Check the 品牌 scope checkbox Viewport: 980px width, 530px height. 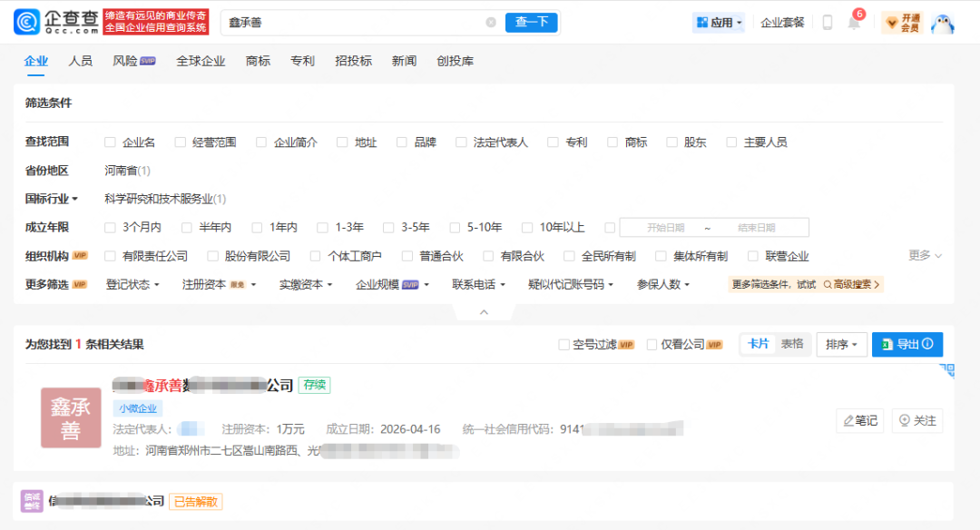point(402,142)
